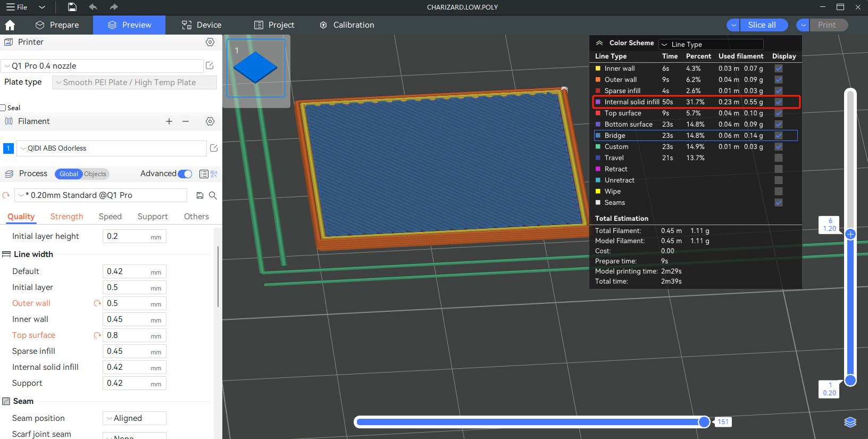The width and height of the screenshot is (868, 439).
Task: Click the horizontal move slider handle
Action: point(704,422)
